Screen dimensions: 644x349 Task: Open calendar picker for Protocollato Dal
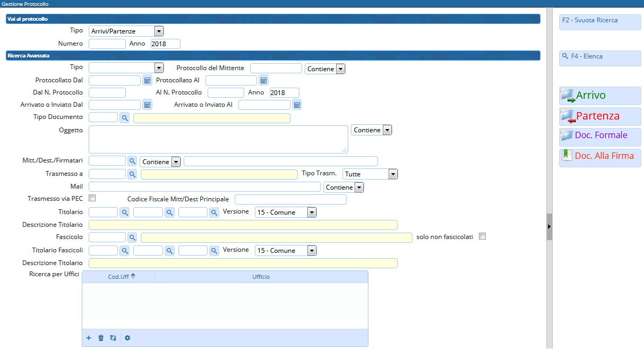[x=148, y=80]
